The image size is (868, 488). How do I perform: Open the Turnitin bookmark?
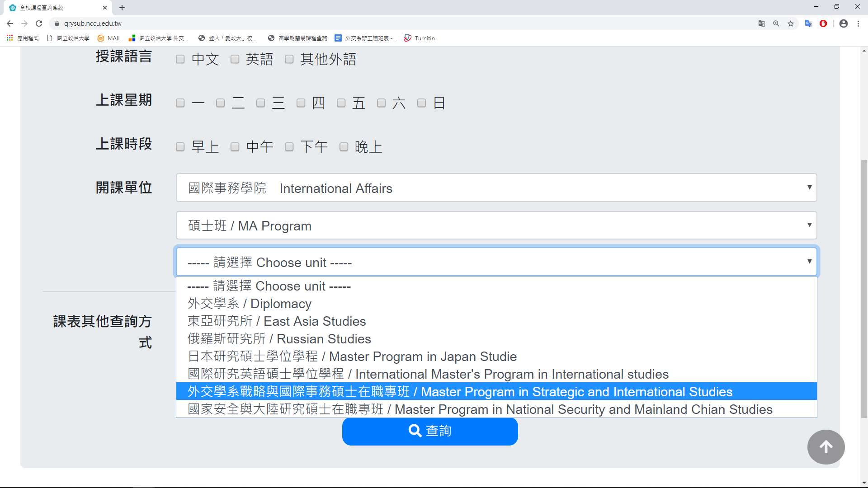click(420, 38)
